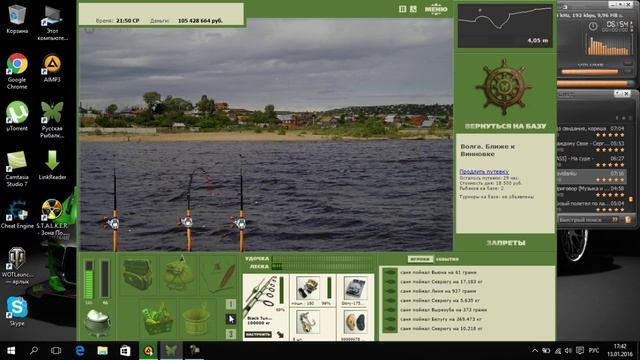Click the money value 105 428 664 руб.
640x360 pixels.
200,20
